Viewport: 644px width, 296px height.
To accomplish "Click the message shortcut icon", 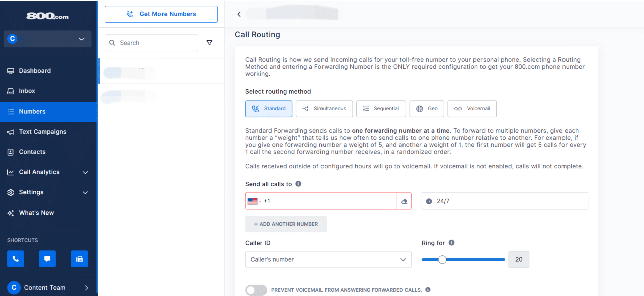I will 47,258.
